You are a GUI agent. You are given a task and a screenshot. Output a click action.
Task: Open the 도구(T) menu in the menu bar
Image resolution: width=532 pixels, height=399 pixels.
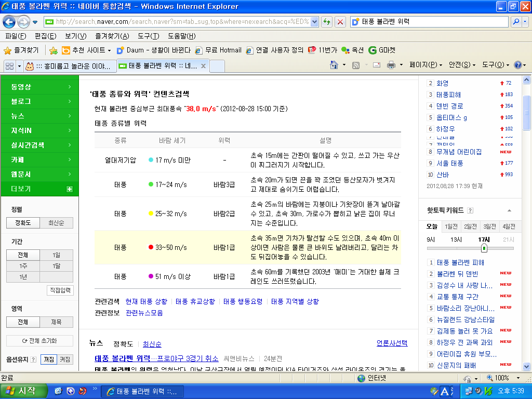pos(149,36)
